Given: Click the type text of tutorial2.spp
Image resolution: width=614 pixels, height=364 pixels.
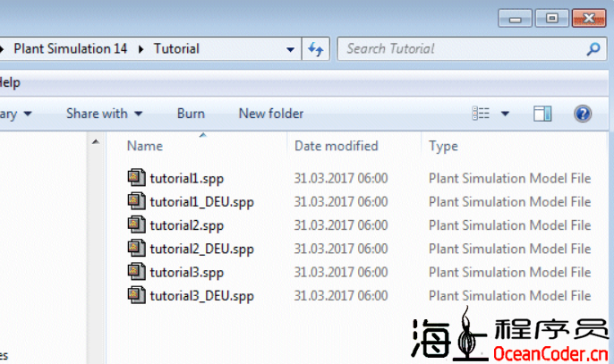Looking at the screenshot, I should coord(510,225).
